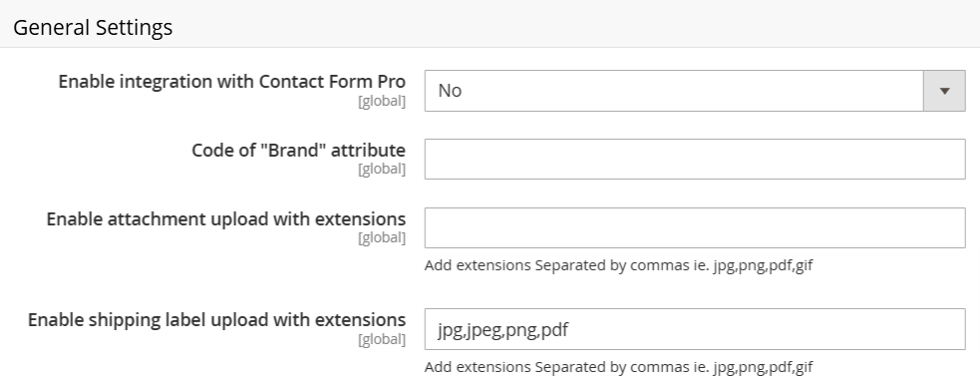980x387 pixels.
Task: Click the Enable attachment upload with extensions label
Action: (x=225, y=218)
